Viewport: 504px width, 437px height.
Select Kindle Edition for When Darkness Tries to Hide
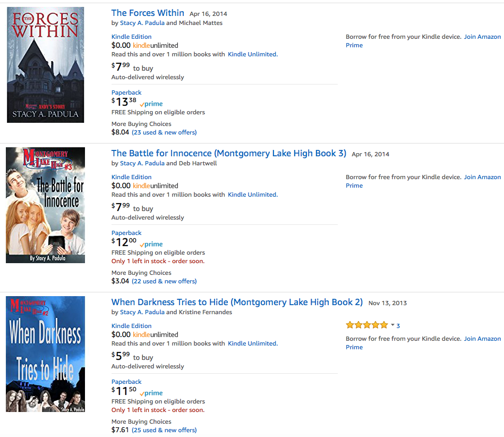click(x=131, y=326)
